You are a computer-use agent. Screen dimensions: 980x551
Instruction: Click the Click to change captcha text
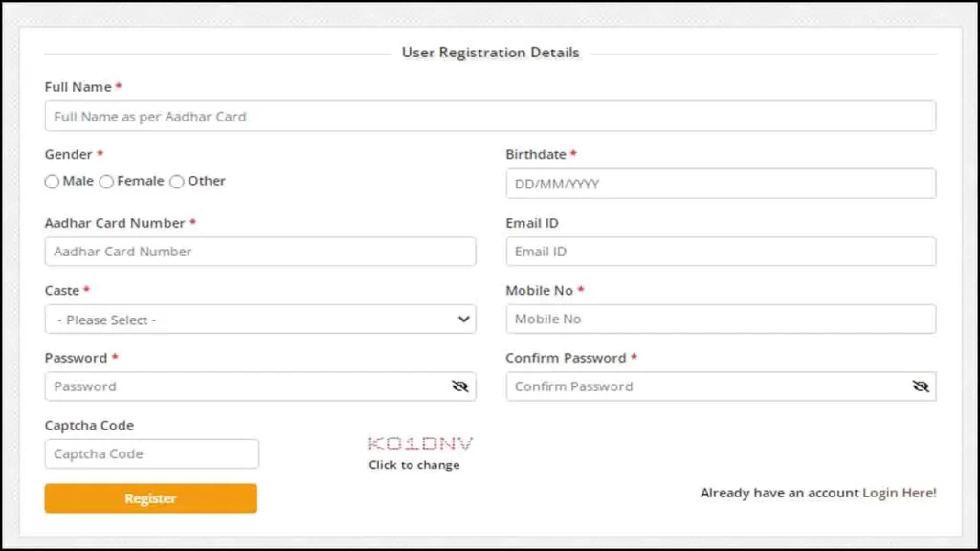[x=416, y=465]
